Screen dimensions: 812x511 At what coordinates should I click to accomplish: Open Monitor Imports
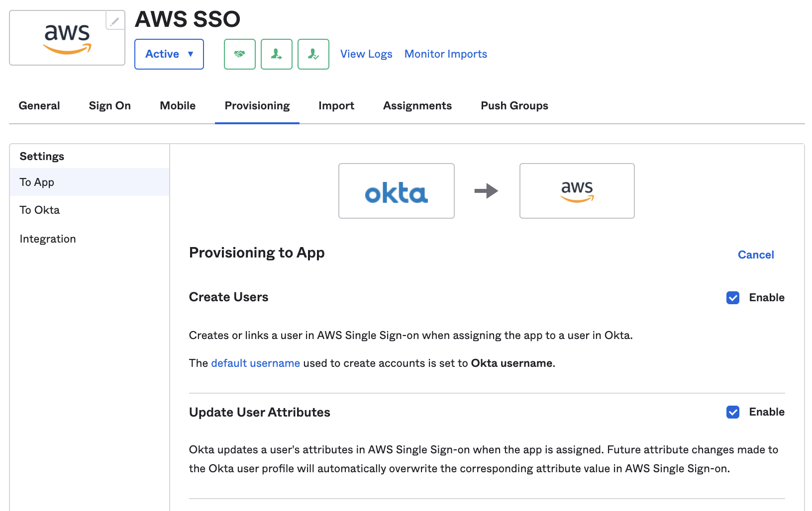point(445,54)
